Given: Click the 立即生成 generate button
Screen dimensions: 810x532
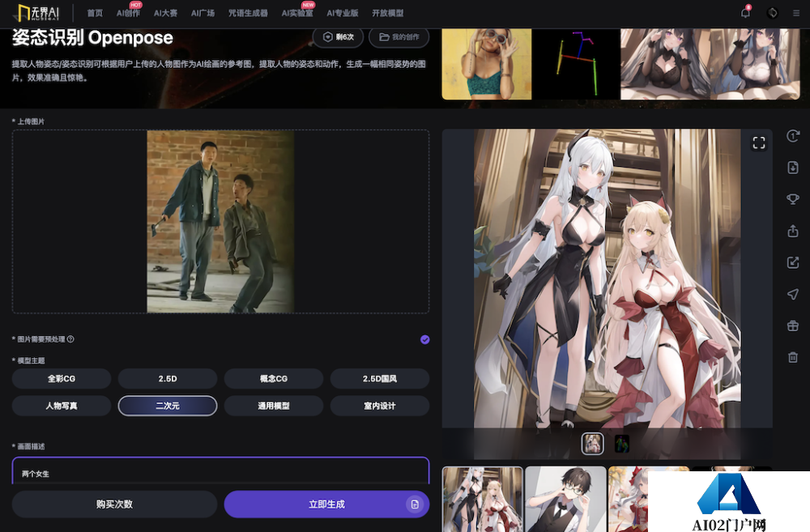Looking at the screenshot, I should (x=326, y=504).
